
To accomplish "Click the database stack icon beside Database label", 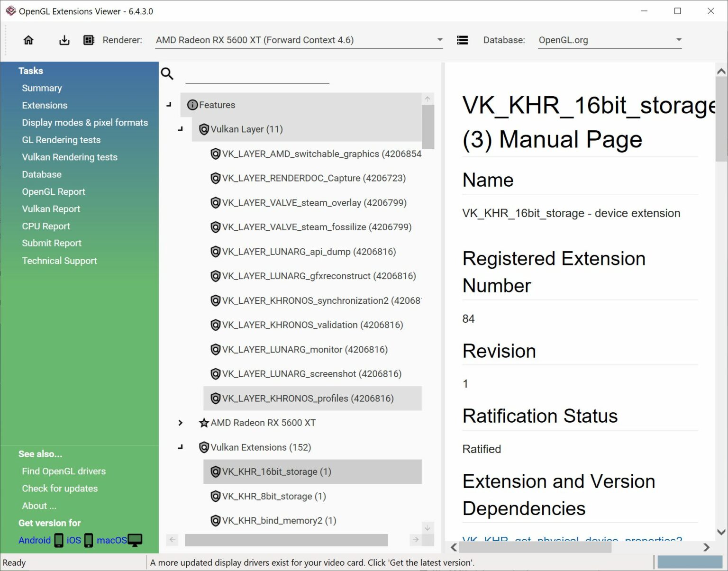I will (x=462, y=40).
